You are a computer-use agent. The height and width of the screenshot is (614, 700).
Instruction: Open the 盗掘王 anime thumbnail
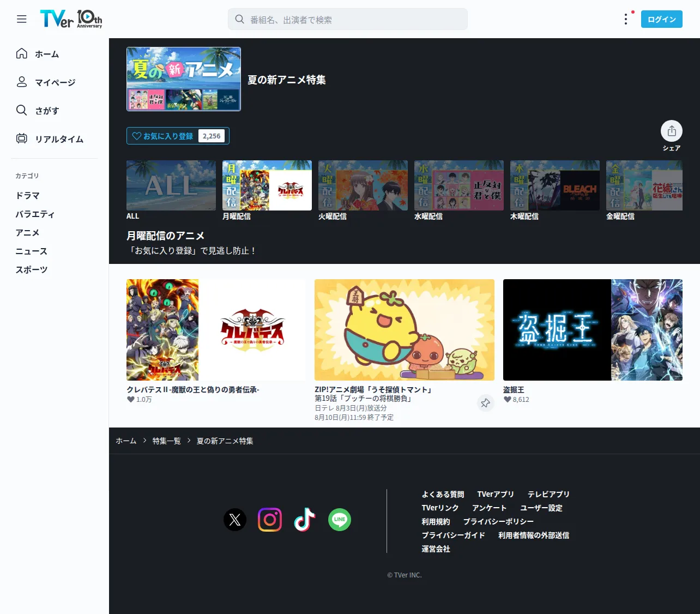[593, 330]
